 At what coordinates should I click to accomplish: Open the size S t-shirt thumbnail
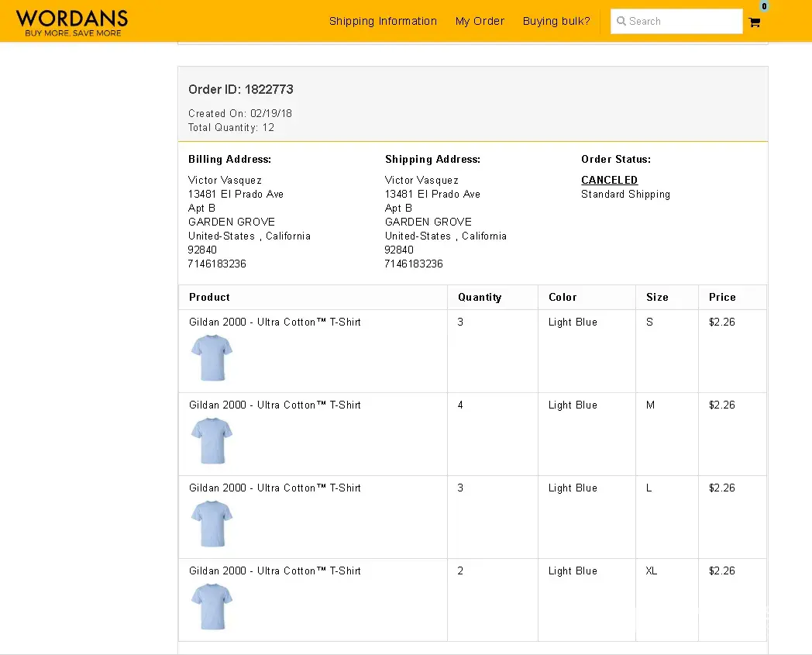[x=212, y=357]
